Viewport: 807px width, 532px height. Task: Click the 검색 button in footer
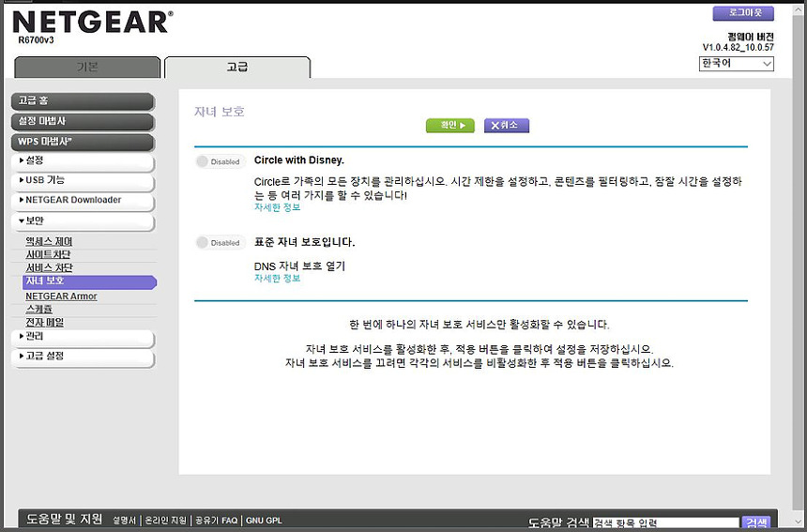[x=756, y=523]
